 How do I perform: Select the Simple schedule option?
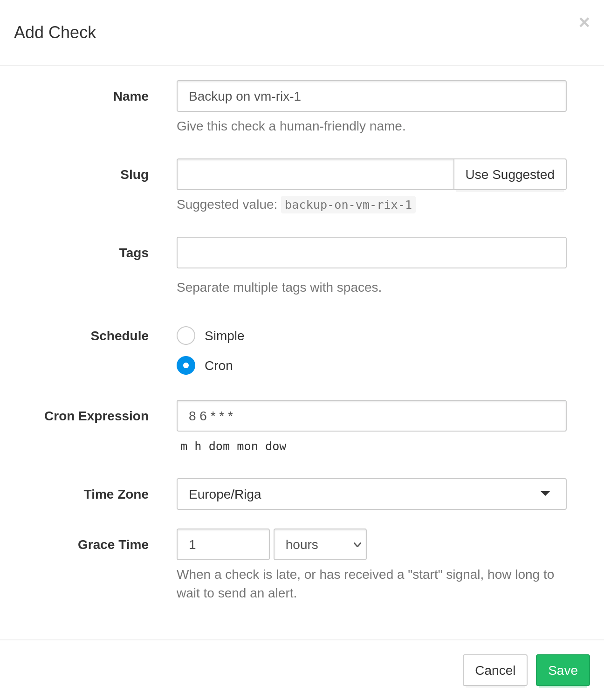coord(186,336)
